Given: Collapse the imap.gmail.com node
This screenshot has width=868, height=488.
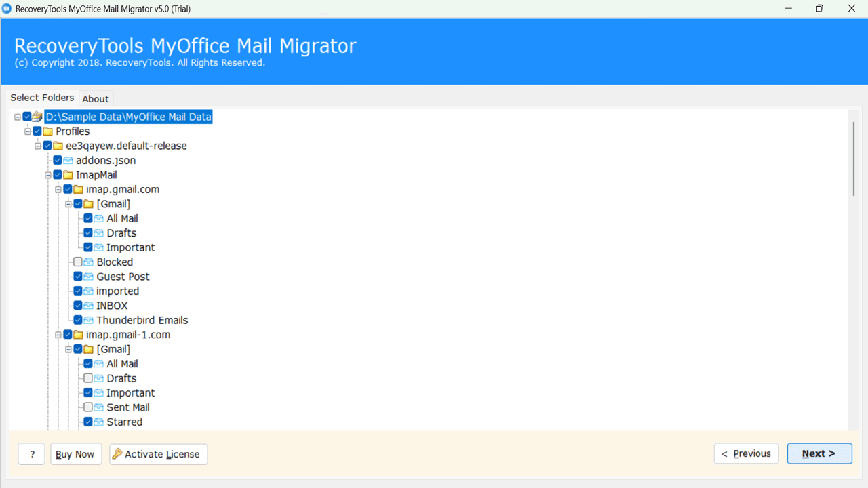Looking at the screenshot, I should (58, 190).
